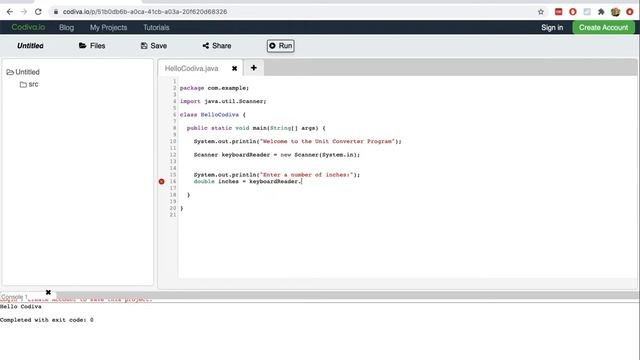This screenshot has height=360, width=640.
Task: Click the browser address bar URL
Action: point(145,12)
